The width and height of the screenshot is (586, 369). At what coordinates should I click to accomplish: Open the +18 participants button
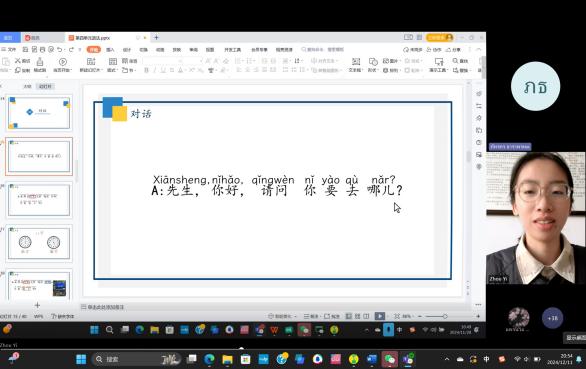(x=552, y=318)
